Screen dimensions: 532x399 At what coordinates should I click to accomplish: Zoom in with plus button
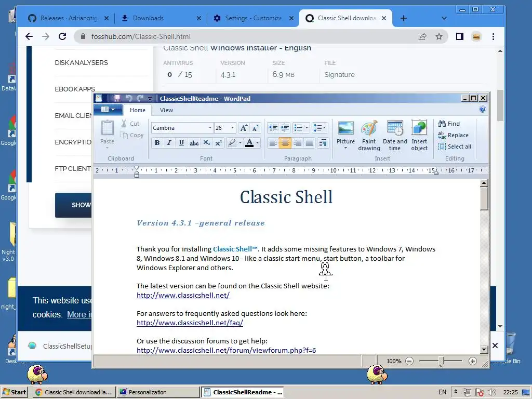tap(473, 361)
